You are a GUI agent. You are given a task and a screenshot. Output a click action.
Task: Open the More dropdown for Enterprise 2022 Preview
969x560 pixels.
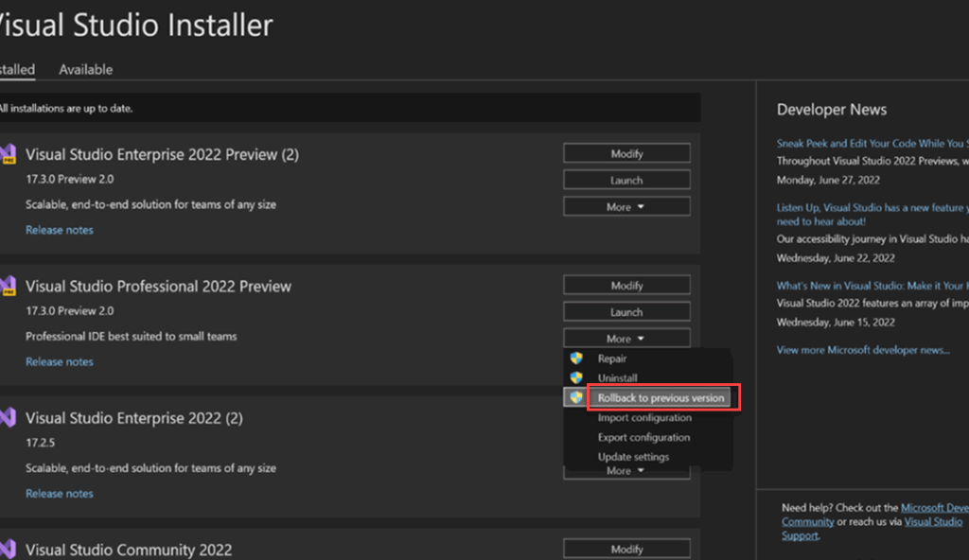coord(626,205)
